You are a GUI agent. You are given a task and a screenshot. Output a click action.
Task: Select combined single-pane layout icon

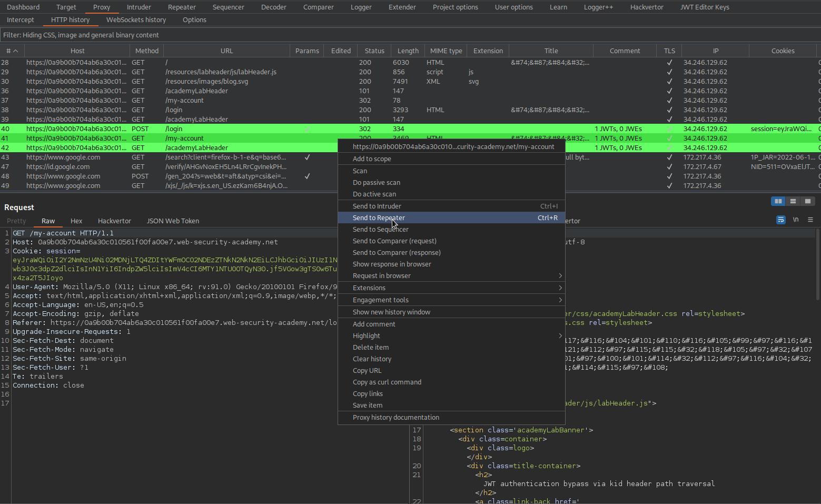click(x=807, y=201)
